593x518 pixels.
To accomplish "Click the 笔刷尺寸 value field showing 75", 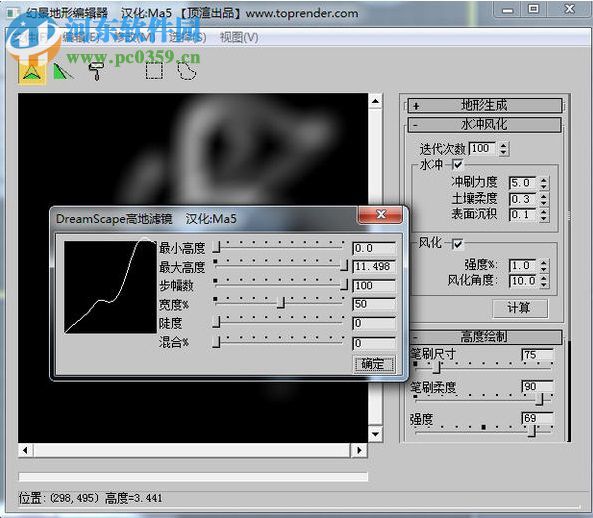I will point(537,355).
